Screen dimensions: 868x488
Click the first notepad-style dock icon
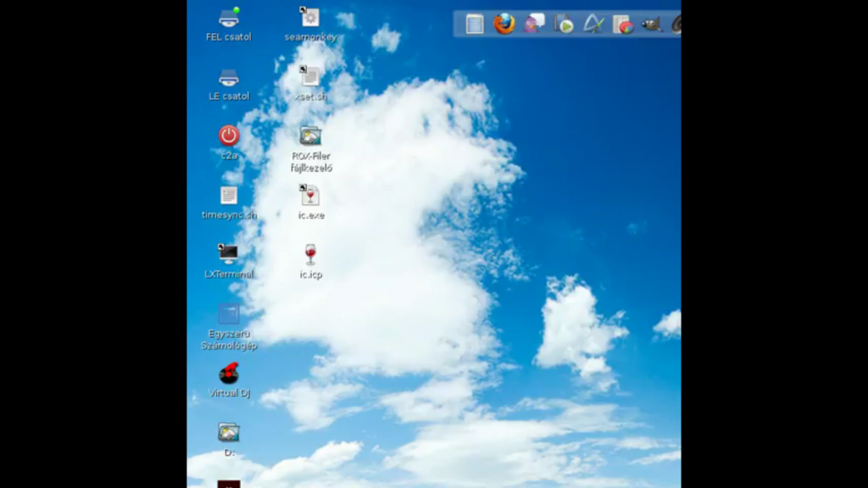475,24
